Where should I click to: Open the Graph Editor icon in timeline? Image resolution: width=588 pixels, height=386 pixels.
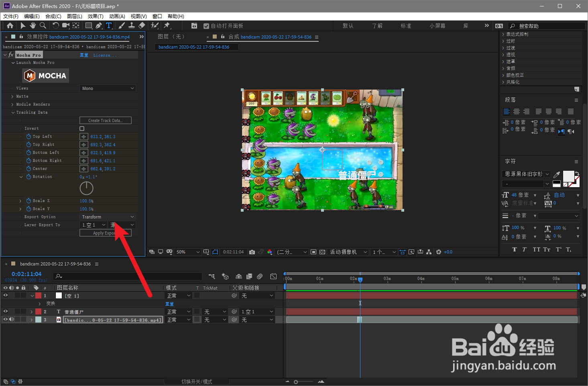coord(273,276)
